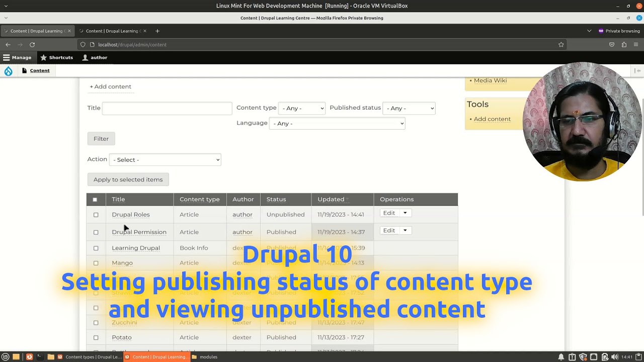This screenshot has height=362, width=644.
Task: Check the Mango row checkbox
Action: (96, 263)
